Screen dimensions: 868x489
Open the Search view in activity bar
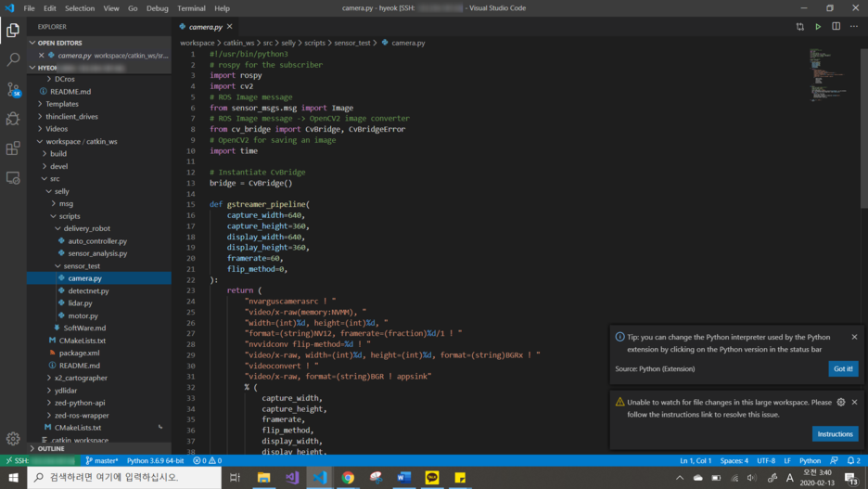(13, 59)
